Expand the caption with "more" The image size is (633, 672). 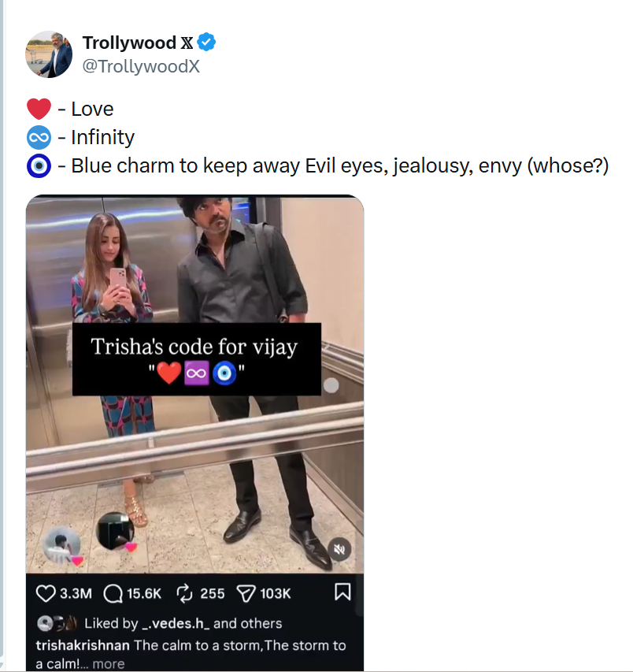tap(109, 663)
